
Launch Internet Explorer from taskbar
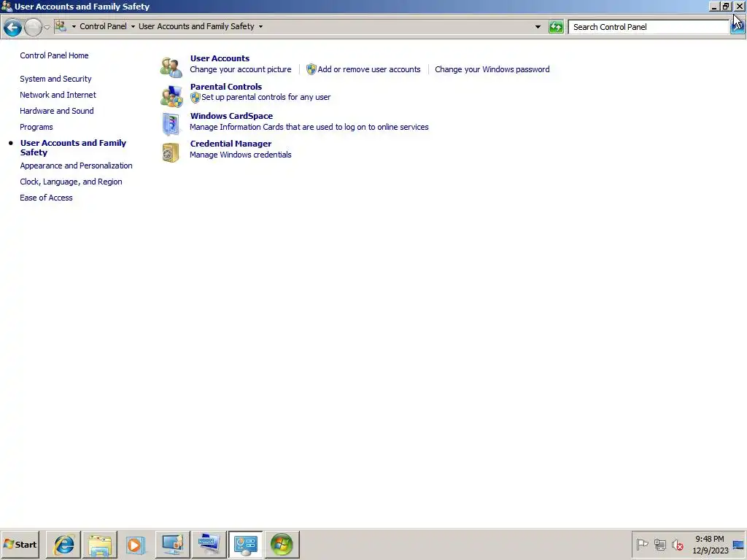(x=64, y=544)
